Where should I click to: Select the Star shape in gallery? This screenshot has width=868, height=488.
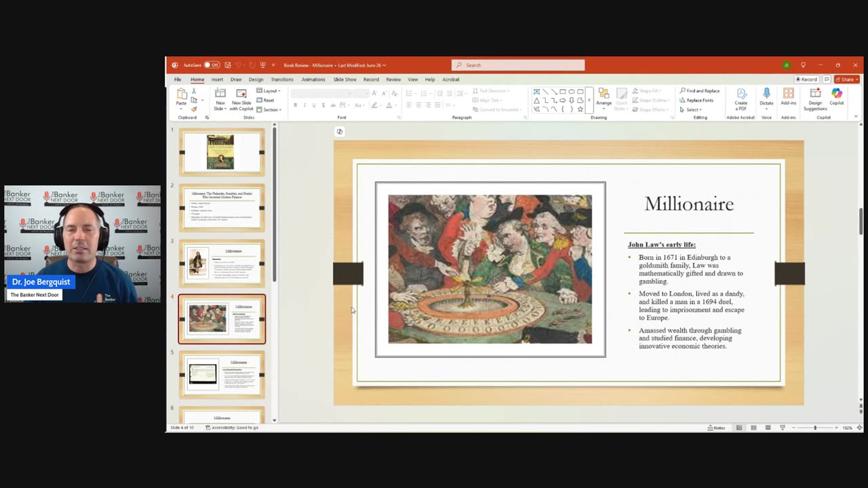[580, 109]
